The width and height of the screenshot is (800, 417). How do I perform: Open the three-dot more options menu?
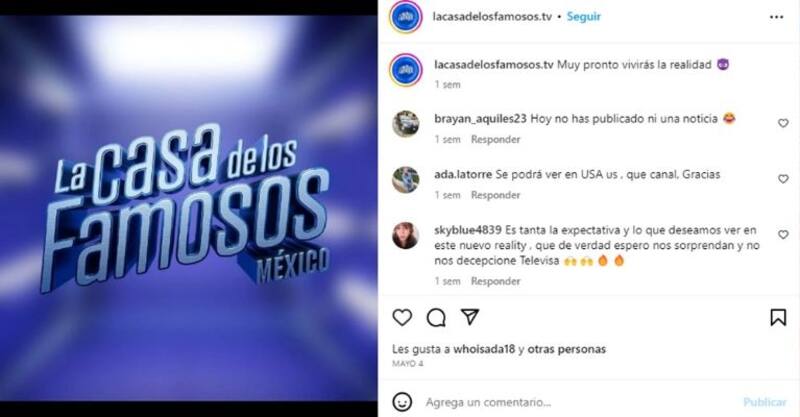(x=777, y=17)
